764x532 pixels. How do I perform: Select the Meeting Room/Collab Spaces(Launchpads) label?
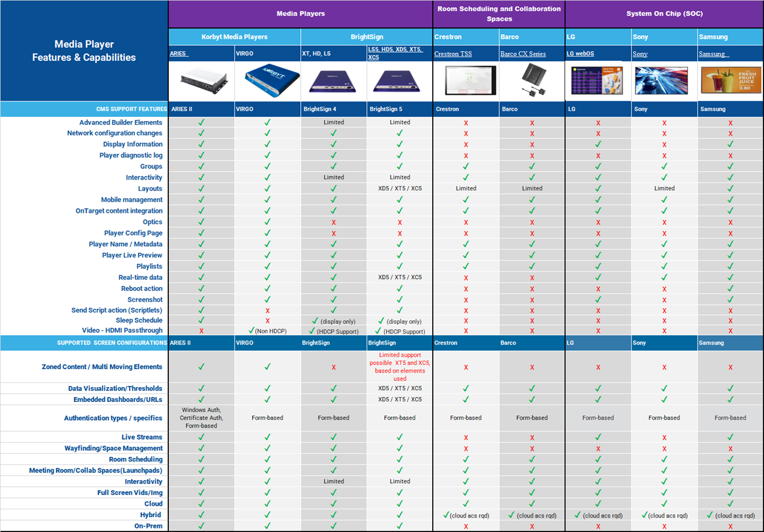[95, 471]
